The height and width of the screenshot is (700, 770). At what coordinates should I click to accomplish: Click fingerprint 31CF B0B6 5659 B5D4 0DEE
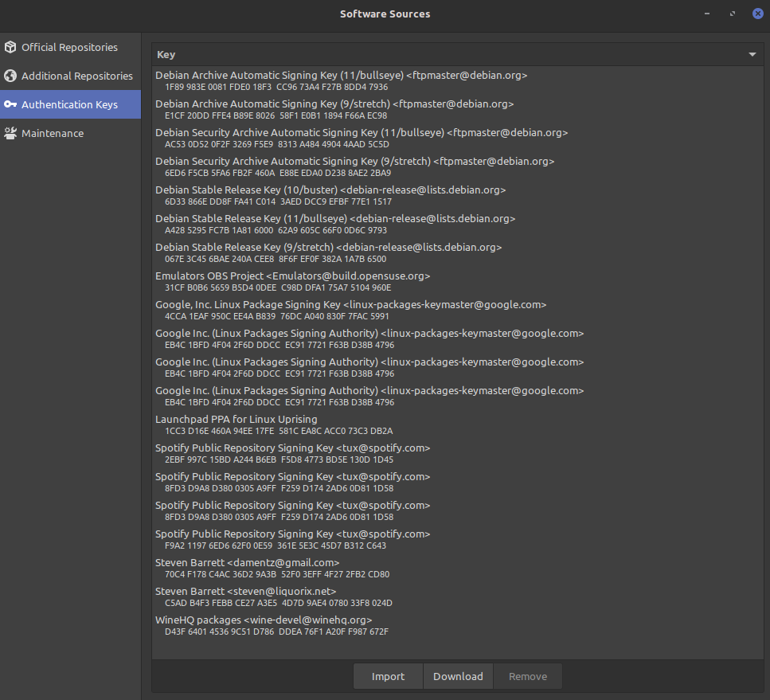tap(221, 287)
